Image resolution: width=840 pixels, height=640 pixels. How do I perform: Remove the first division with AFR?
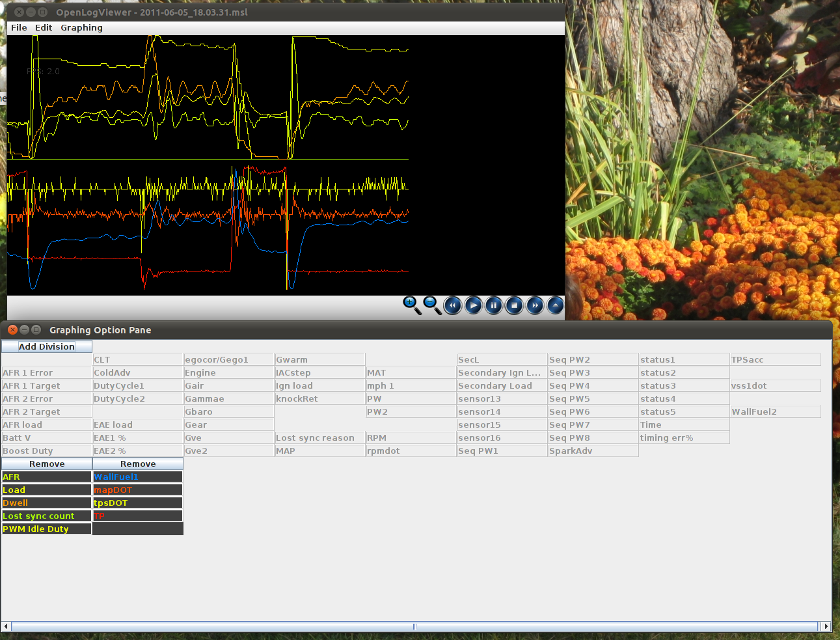click(x=47, y=464)
